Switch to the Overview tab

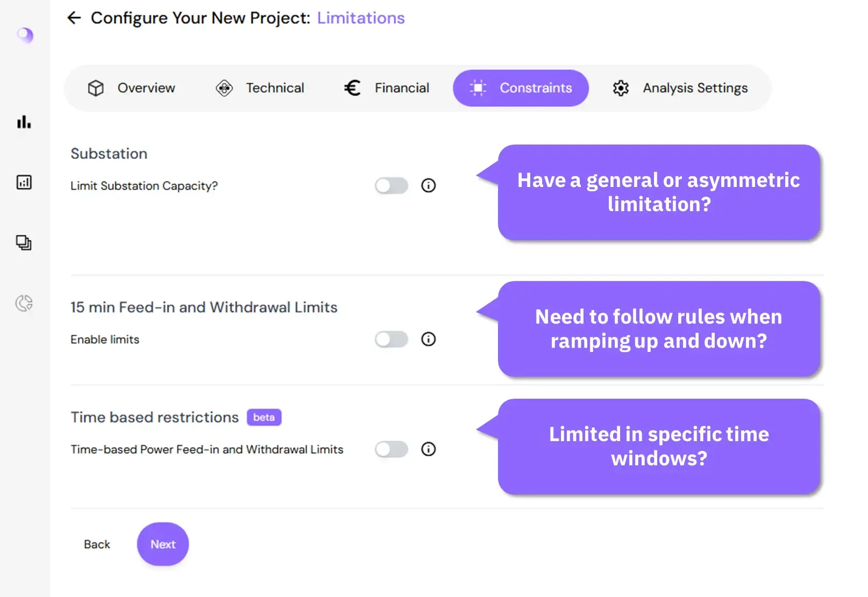pos(131,88)
